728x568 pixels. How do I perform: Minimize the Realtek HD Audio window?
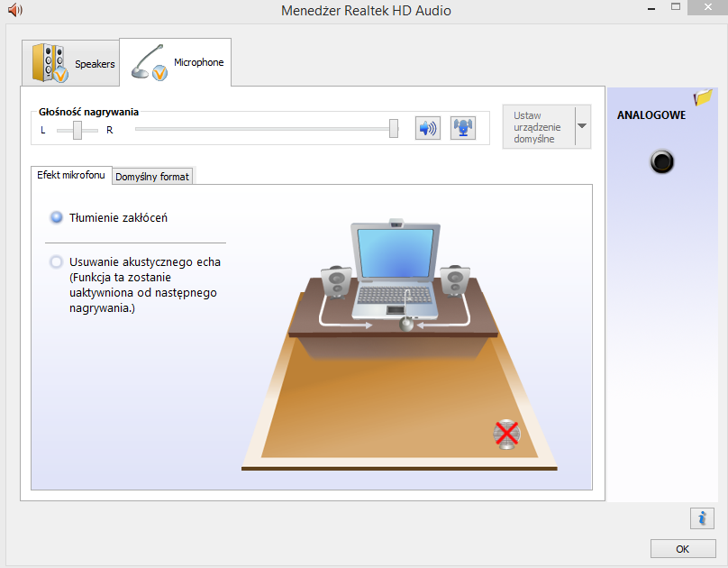pos(651,8)
